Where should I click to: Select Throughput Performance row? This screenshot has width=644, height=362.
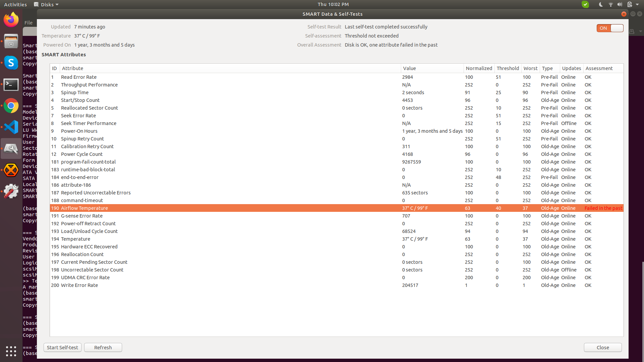pos(337,85)
